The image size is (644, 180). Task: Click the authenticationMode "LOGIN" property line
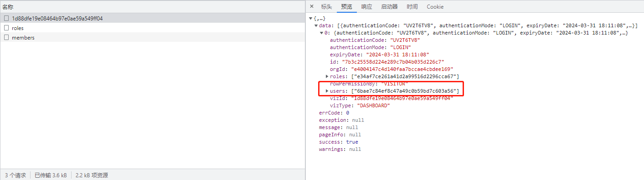point(371,47)
